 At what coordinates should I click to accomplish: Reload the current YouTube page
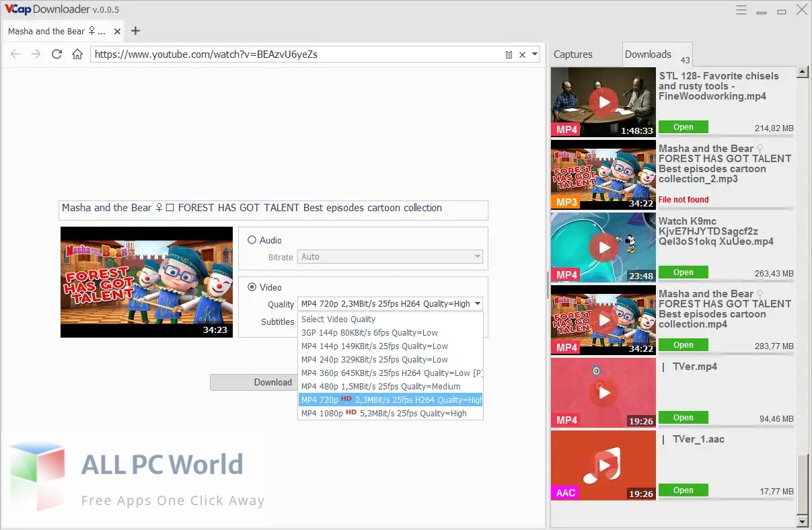57,54
